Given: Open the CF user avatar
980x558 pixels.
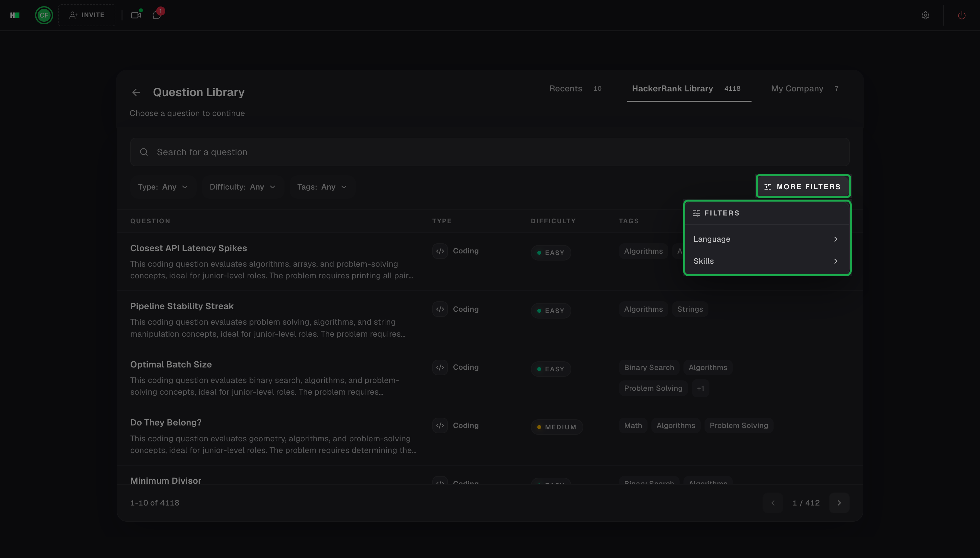Looking at the screenshot, I should click(x=44, y=15).
